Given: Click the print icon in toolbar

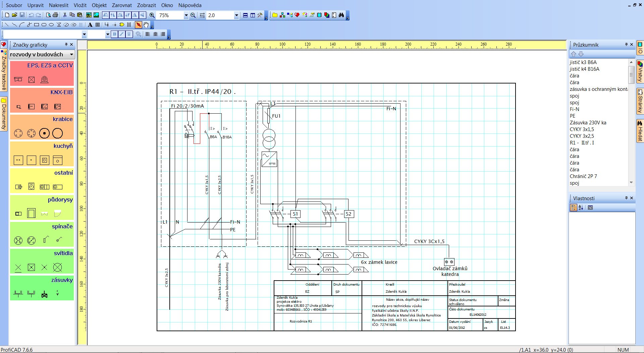Looking at the screenshot, I should [56, 15].
